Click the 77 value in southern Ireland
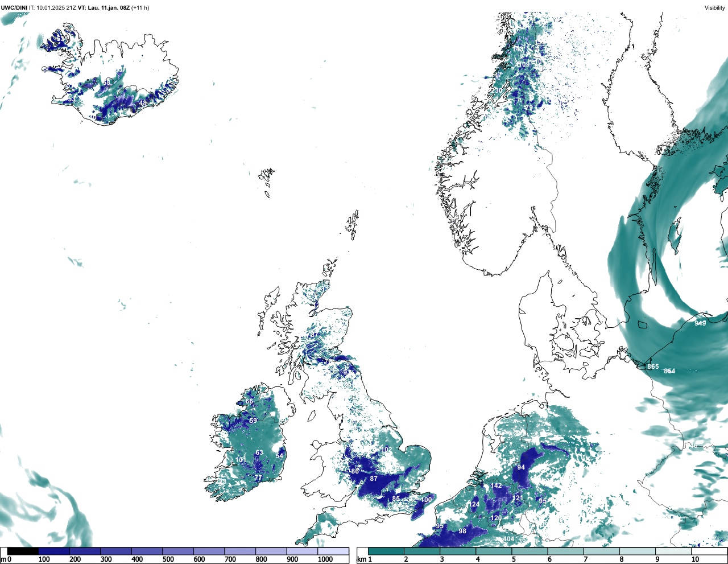728x564 pixels. pyautogui.click(x=258, y=478)
